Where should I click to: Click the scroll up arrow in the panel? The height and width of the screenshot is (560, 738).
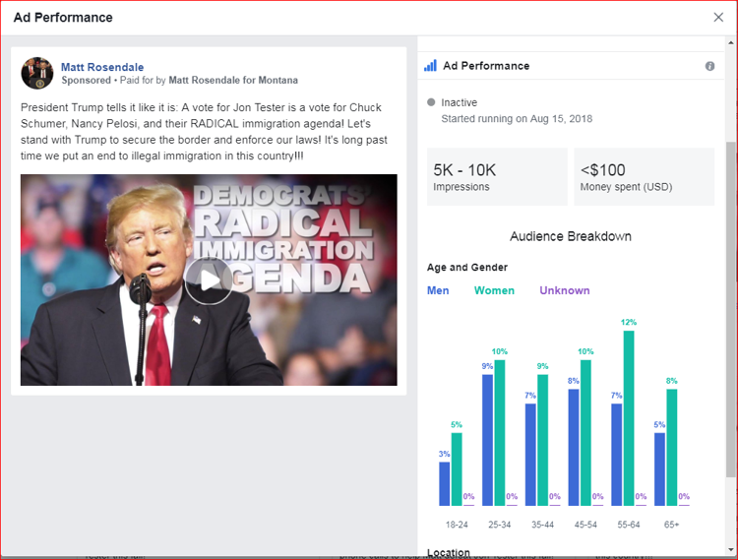(x=731, y=43)
